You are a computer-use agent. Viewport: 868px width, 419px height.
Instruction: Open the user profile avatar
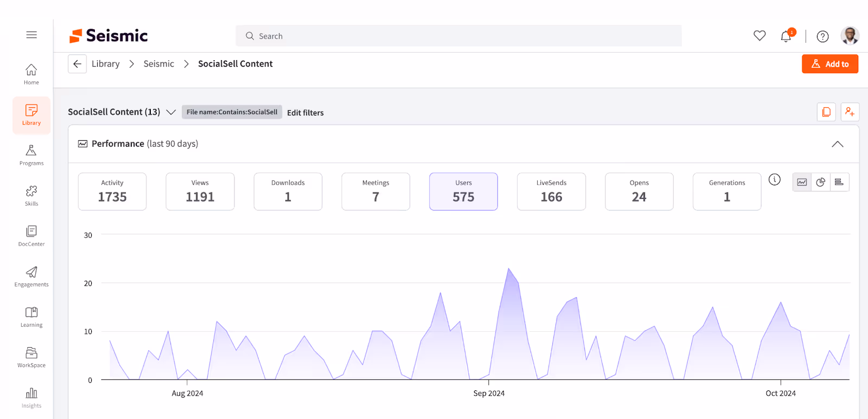pyautogui.click(x=850, y=36)
